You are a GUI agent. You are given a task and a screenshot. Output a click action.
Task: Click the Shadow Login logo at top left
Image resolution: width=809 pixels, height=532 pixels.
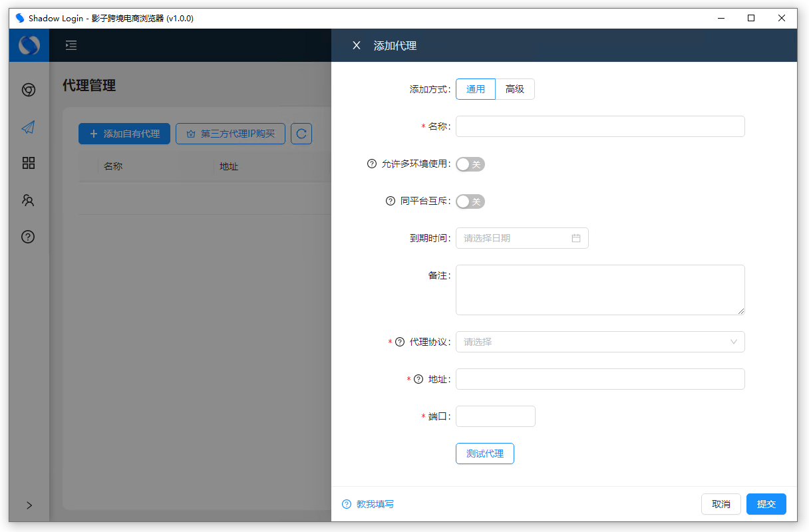pyautogui.click(x=28, y=45)
